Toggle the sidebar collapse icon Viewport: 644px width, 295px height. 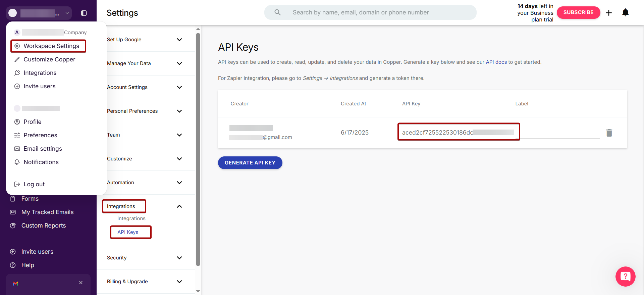pos(84,13)
